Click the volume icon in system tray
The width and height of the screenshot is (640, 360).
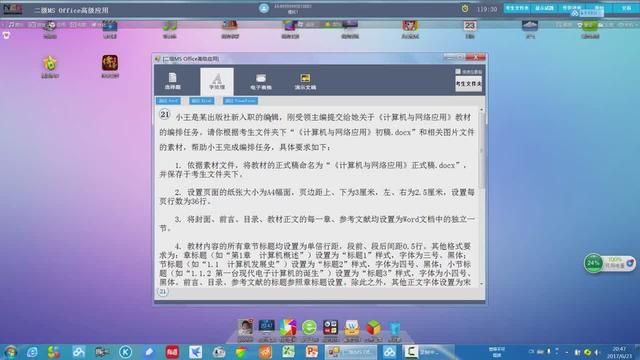(x=597, y=352)
